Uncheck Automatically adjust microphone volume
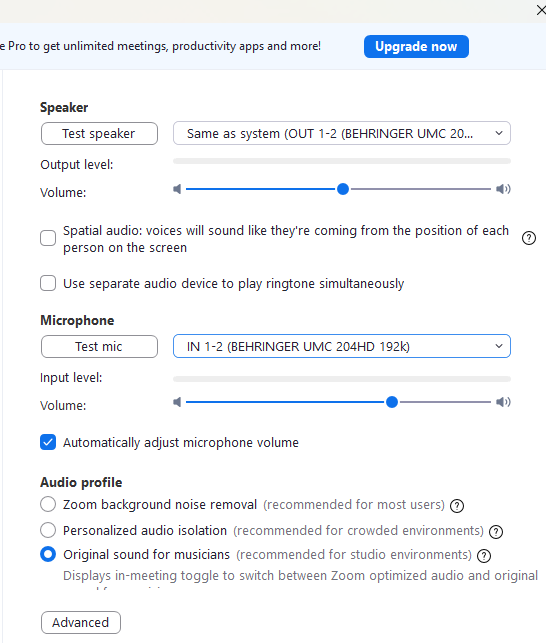 coord(48,442)
